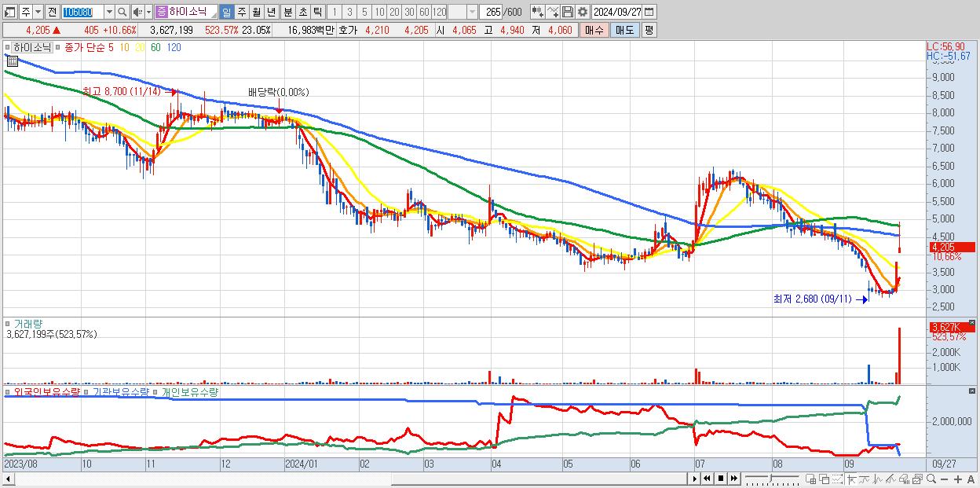Open the stock code history dropdown

[x=109, y=12]
